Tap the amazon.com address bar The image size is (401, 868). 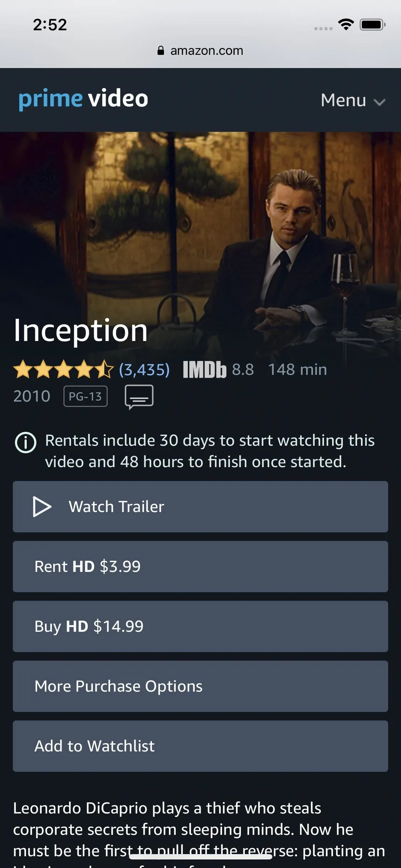(x=200, y=51)
